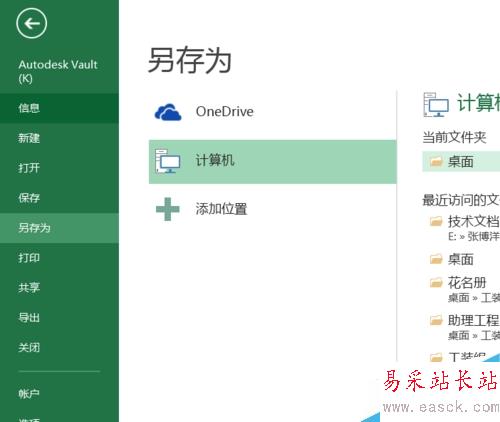
Task: Open recent folder 助理工程
Action: pos(474,320)
